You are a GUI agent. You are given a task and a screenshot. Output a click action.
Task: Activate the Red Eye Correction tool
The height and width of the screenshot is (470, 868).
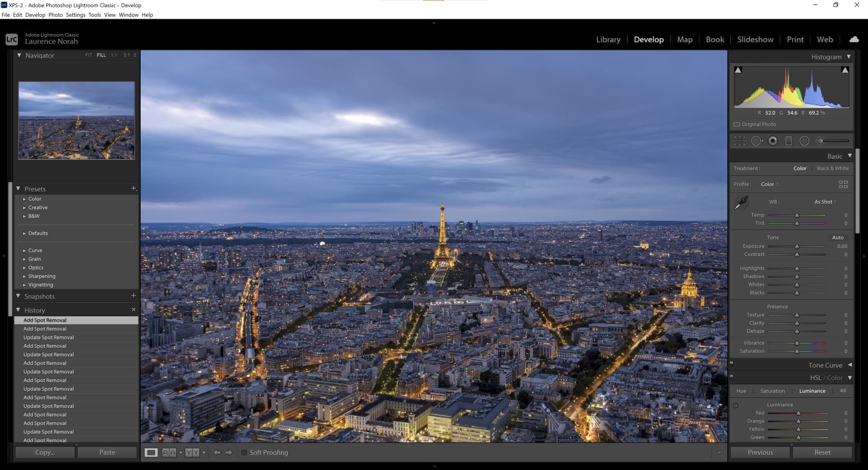click(773, 141)
